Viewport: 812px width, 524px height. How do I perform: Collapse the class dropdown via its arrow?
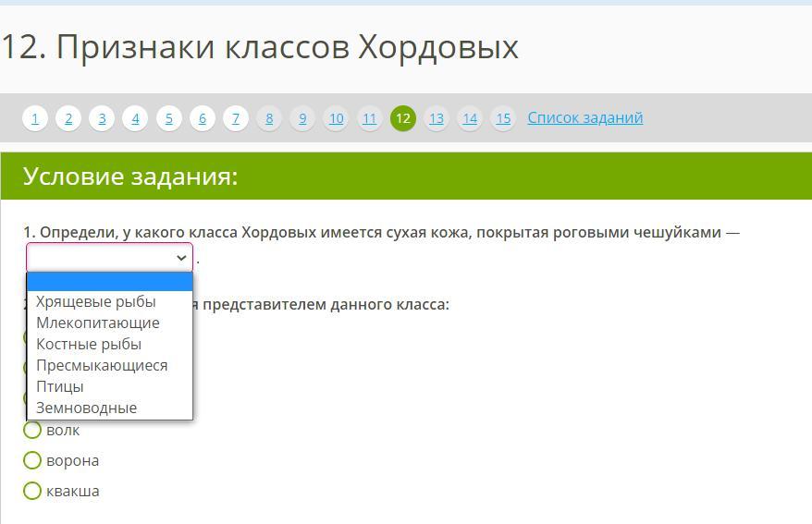181,258
